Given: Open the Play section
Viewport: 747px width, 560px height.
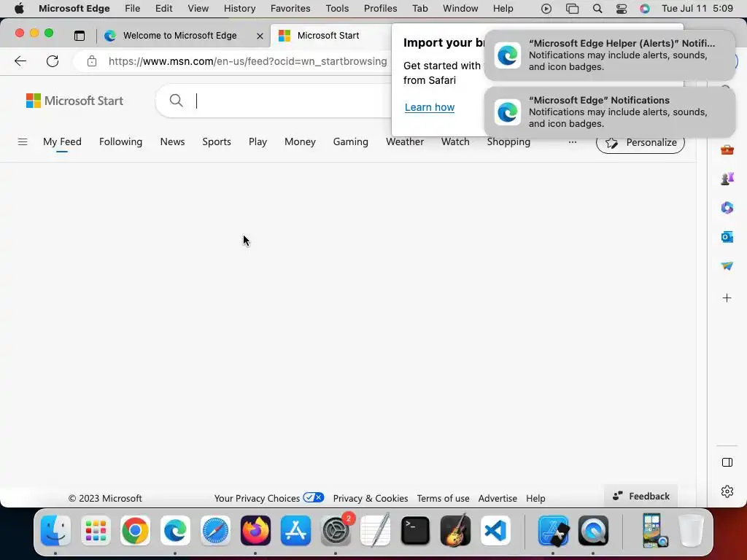Looking at the screenshot, I should coord(258,142).
